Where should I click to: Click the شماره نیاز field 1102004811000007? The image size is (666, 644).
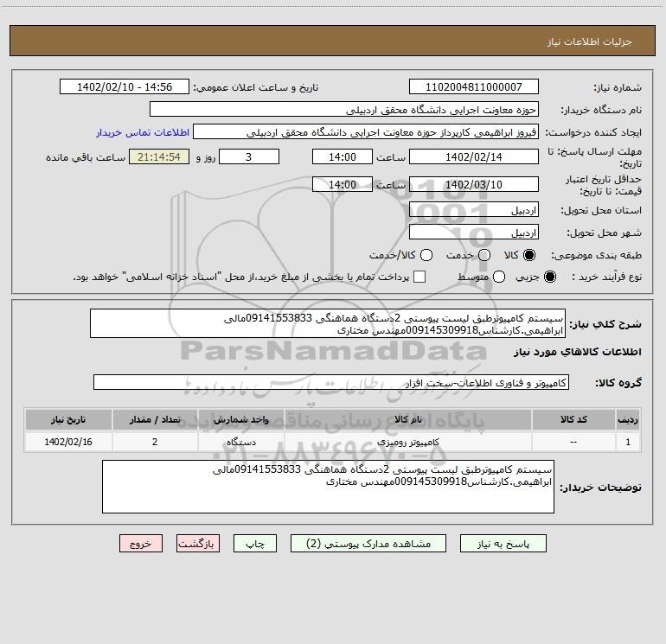pyautogui.click(x=474, y=86)
